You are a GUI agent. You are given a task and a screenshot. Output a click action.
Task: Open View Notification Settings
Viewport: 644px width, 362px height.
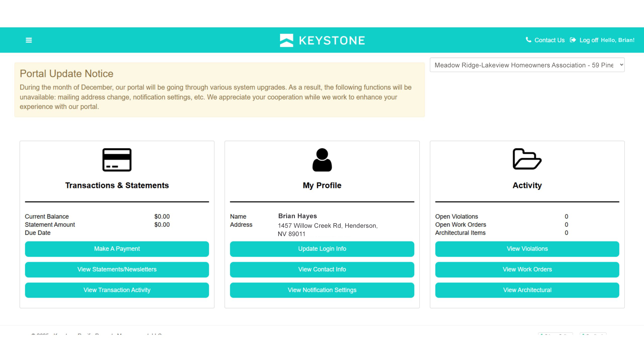[x=322, y=290]
